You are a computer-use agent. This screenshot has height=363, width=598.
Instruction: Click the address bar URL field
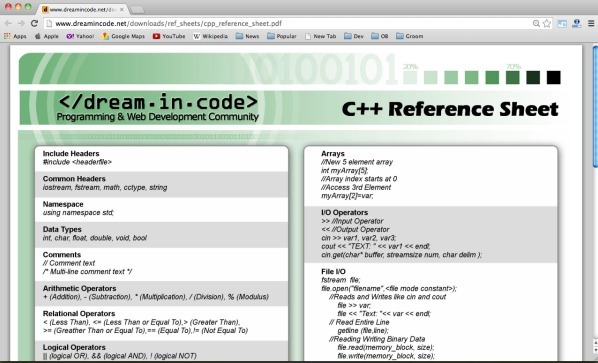tap(290, 24)
